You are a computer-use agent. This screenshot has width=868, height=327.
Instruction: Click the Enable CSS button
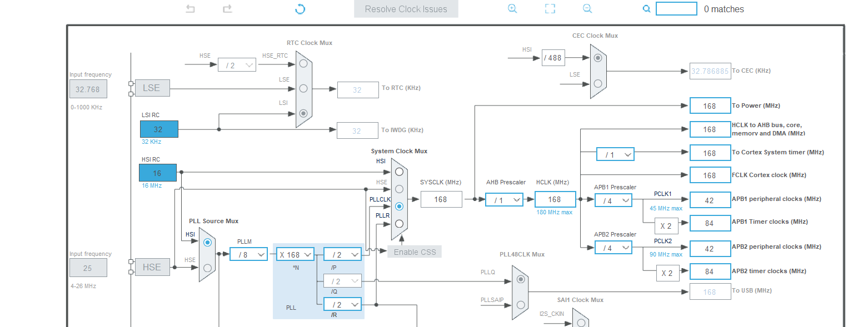coord(415,251)
